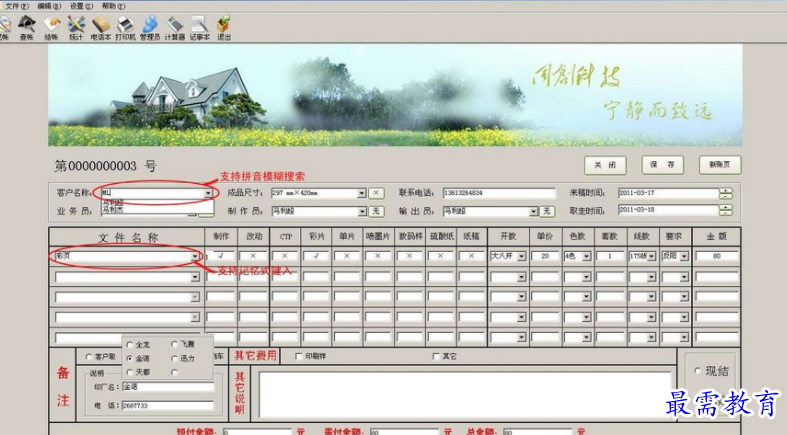Click the 单价 field showing 20
This screenshot has width=787, height=435.
click(545, 256)
